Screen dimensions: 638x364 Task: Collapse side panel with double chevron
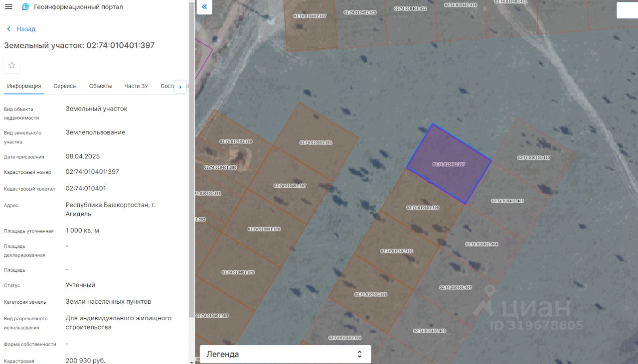204,7
